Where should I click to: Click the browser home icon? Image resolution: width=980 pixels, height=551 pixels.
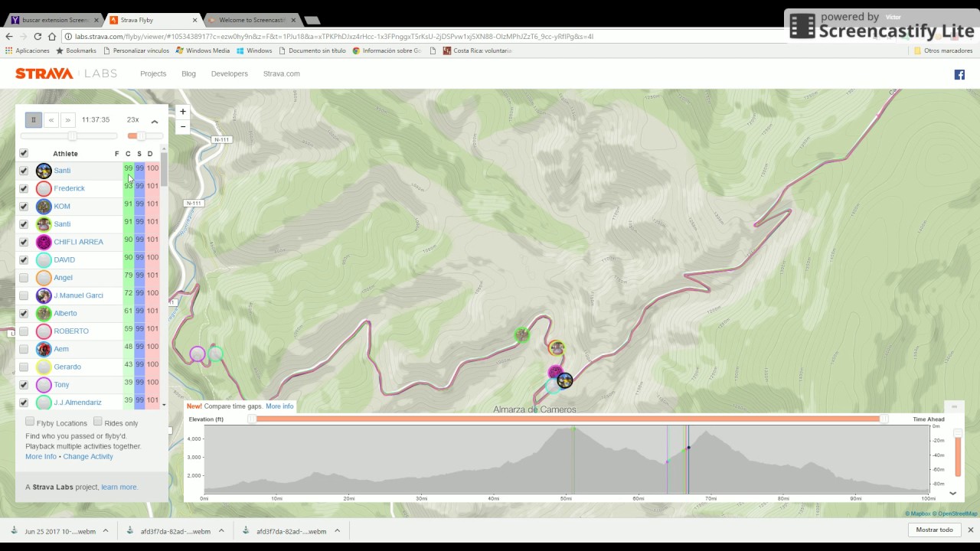tap(51, 36)
